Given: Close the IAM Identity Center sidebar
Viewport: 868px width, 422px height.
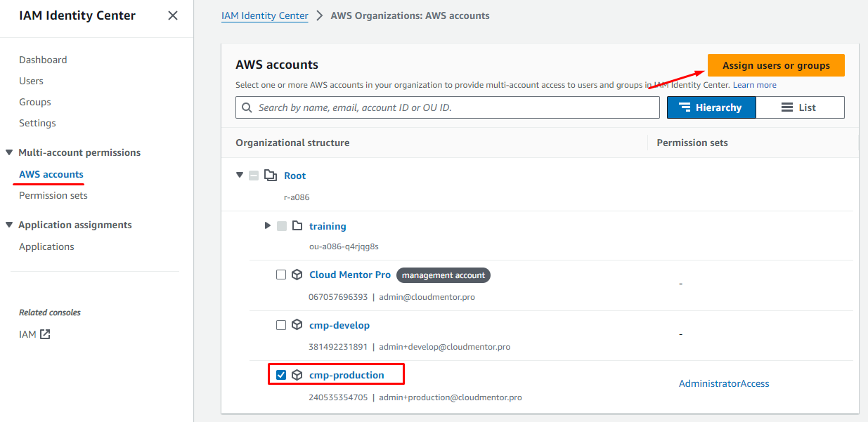Looking at the screenshot, I should [x=173, y=15].
